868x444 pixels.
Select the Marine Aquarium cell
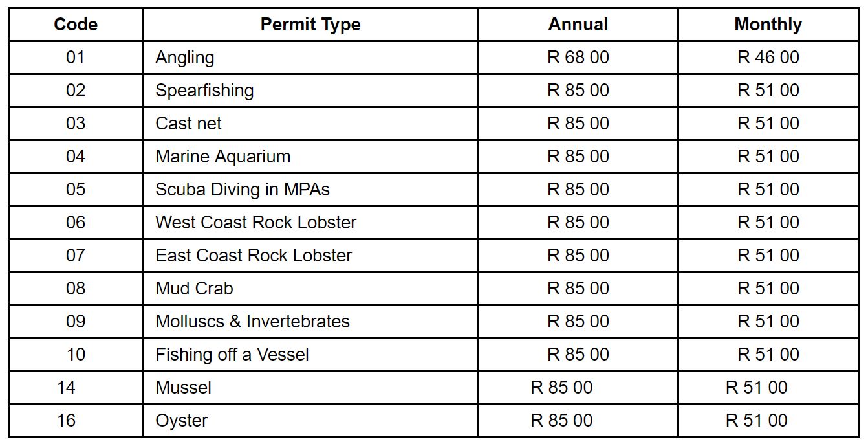222,157
